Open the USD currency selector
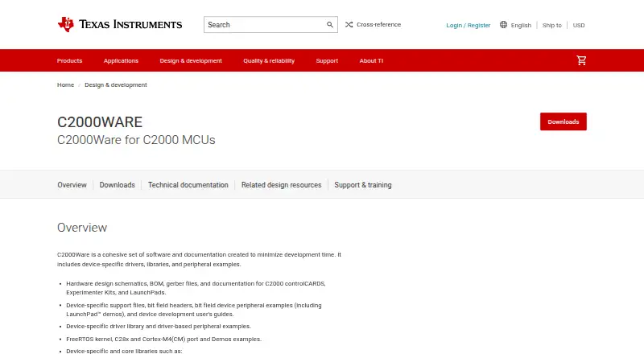The image size is (644, 354). 579,25
